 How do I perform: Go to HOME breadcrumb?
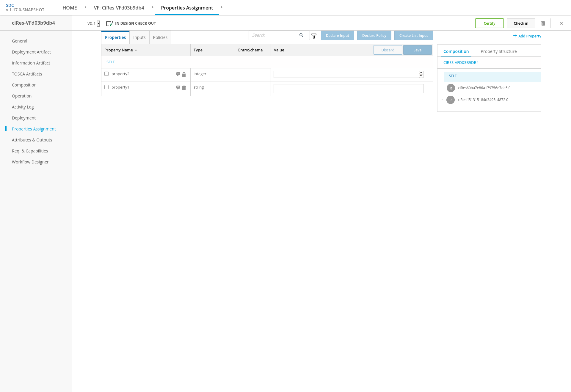70,8
